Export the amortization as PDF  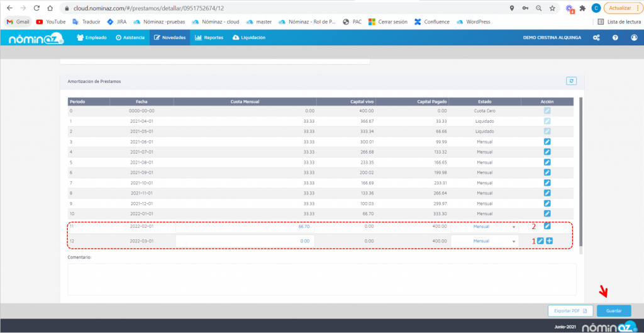pos(570,311)
